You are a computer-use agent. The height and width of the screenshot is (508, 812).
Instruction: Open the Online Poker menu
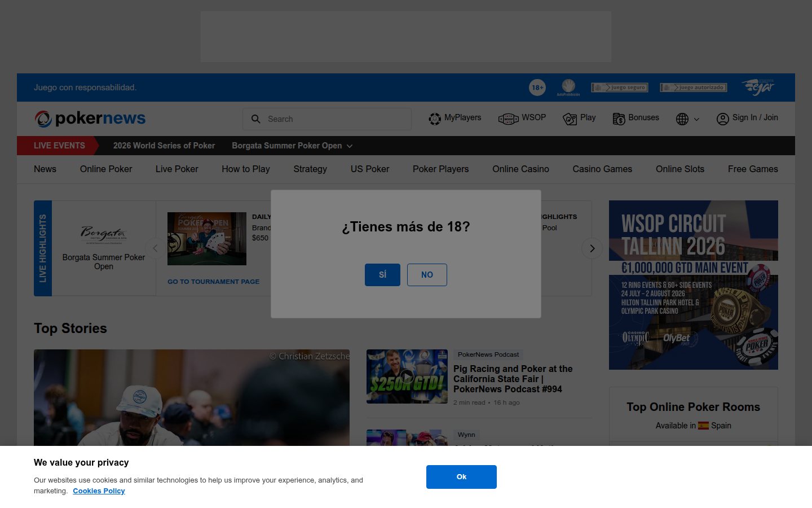[x=106, y=169]
